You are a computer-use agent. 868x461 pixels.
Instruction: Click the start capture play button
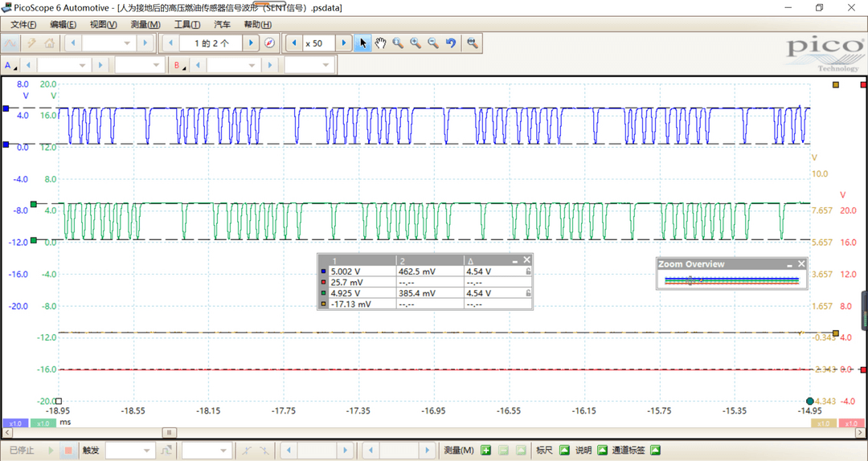[51, 451]
